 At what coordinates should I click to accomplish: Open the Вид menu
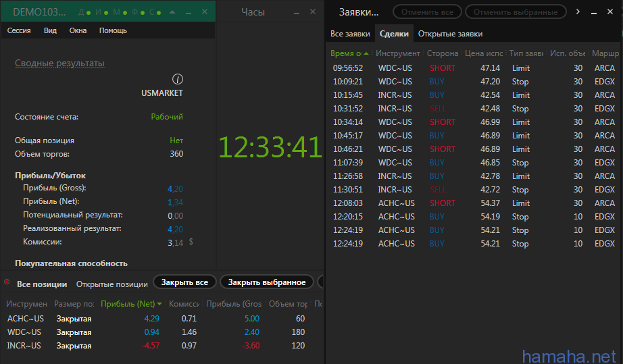tap(50, 30)
